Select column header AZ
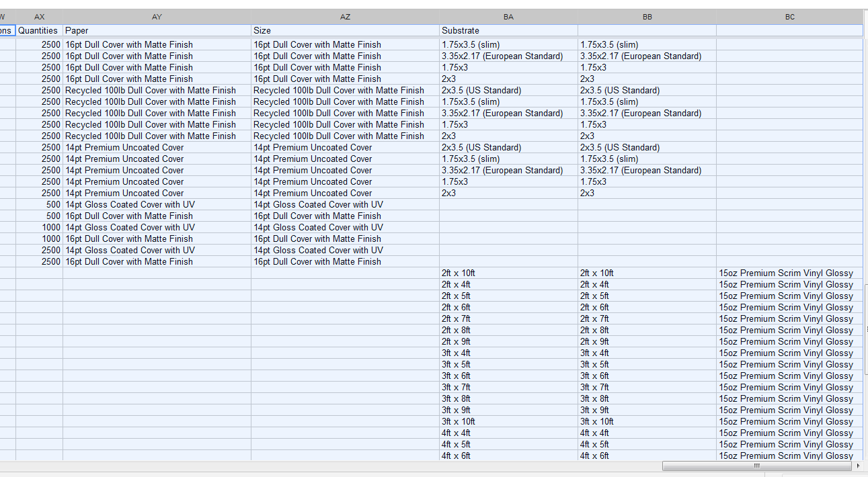This screenshot has width=868, height=477. [345, 17]
